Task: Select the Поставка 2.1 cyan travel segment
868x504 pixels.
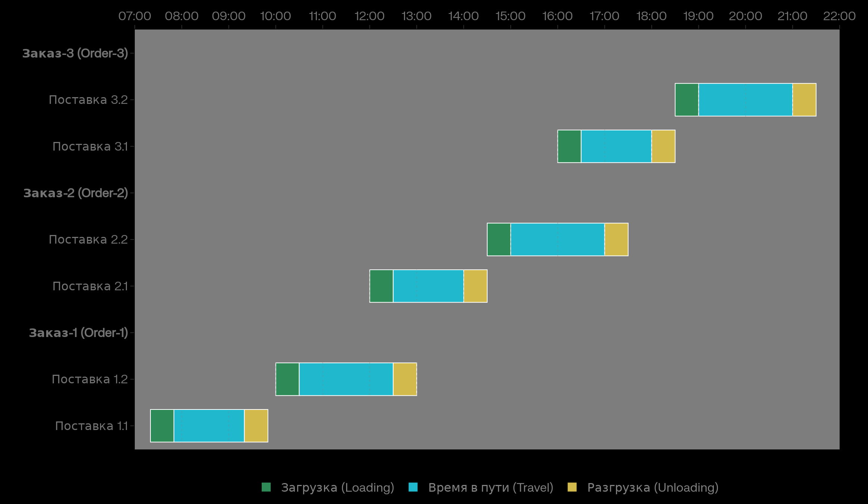Action: [x=428, y=286]
